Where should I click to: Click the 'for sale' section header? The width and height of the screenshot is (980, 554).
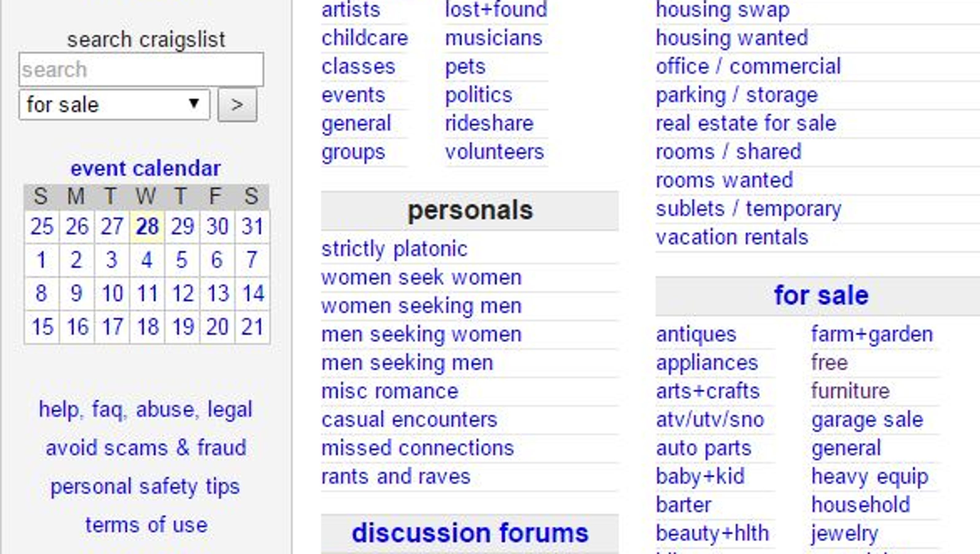pyautogui.click(x=821, y=296)
